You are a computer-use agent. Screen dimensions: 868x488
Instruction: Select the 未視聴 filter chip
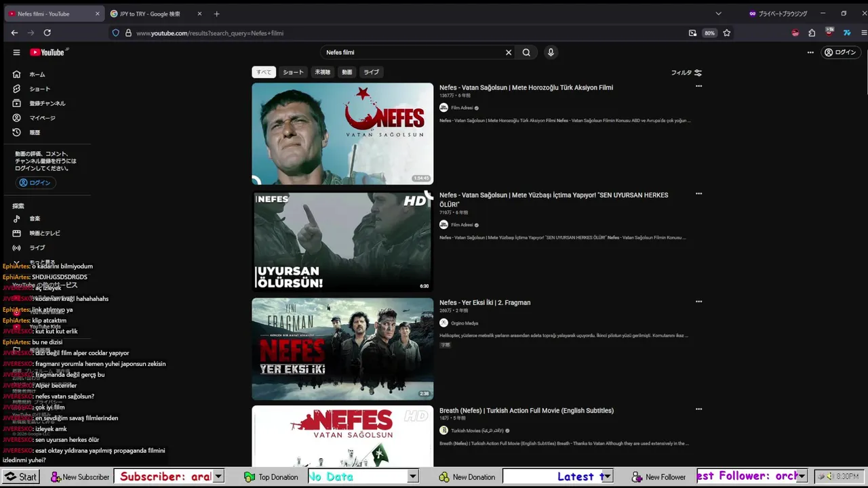coord(322,72)
